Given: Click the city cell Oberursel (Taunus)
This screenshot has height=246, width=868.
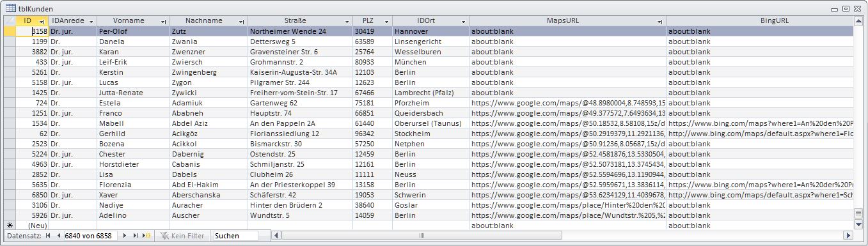Looking at the screenshot, I should (430, 123).
